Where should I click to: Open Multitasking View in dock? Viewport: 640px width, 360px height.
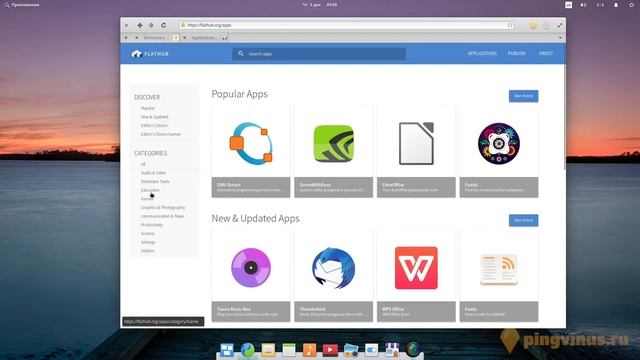[227, 350]
